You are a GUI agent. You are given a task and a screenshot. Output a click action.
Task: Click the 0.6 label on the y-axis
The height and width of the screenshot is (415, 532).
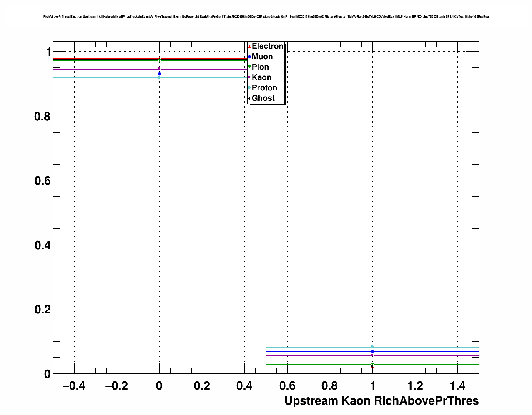42,181
